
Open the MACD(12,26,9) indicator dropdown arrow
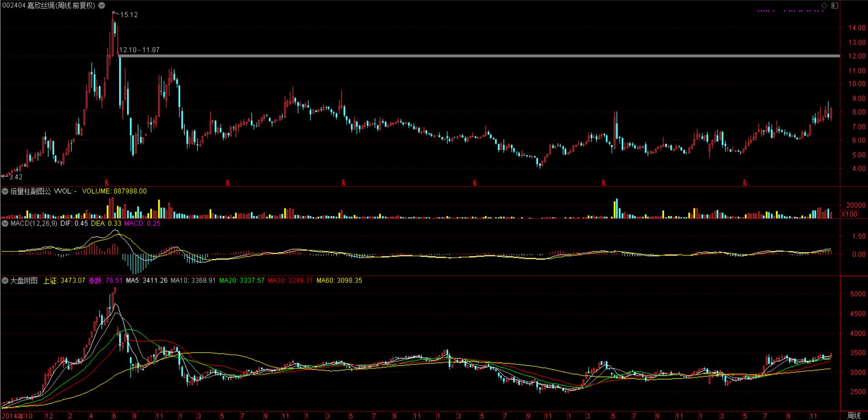click(5, 223)
